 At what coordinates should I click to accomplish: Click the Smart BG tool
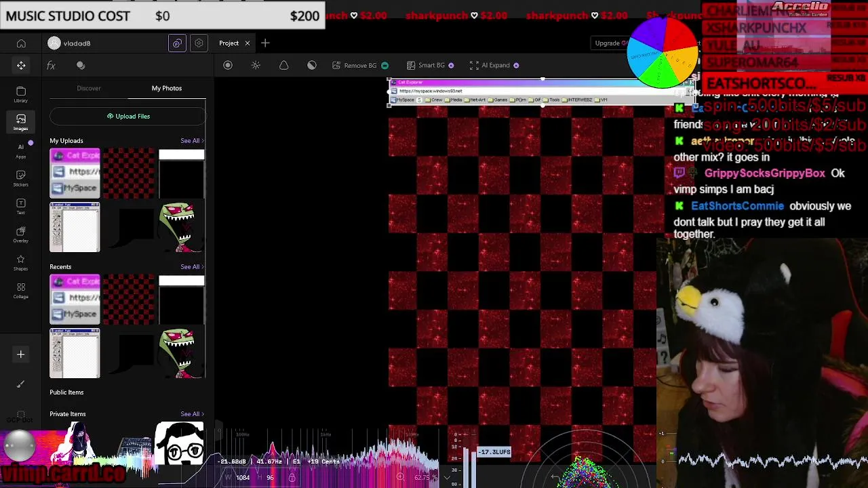[430, 66]
